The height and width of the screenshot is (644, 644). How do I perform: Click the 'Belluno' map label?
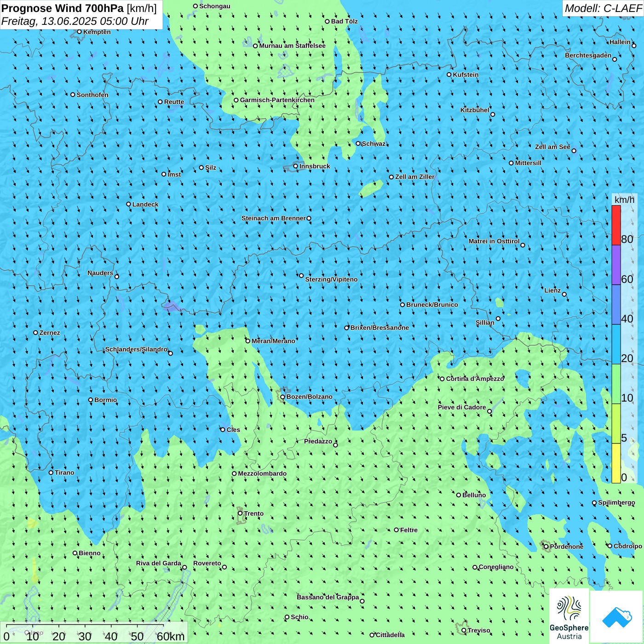click(474, 495)
